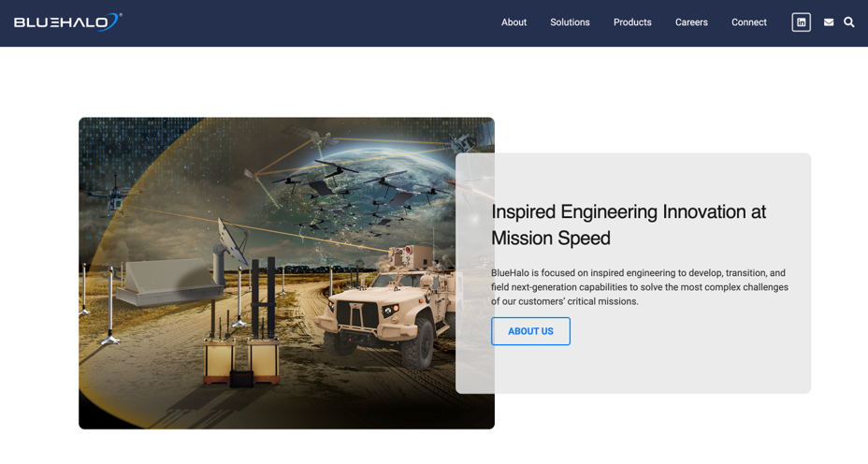This screenshot has width=868, height=464.
Task: Click the BlueHalo logo
Action: pyautogui.click(x=67, y=22)
